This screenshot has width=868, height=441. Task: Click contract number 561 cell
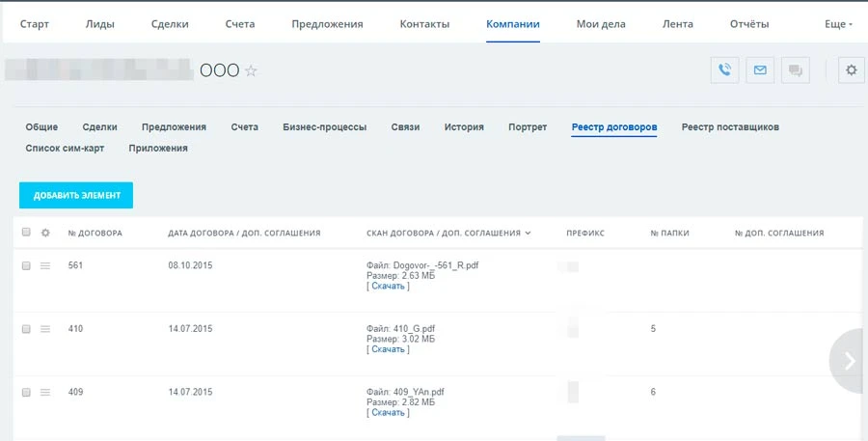click(x=75, y=266)
